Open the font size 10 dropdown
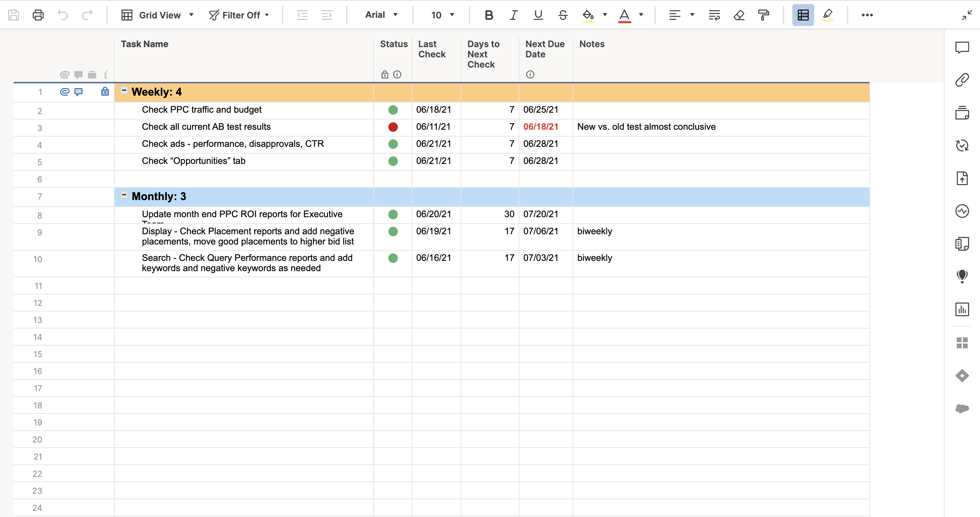The height and width of the screenshot is (517, 980). [443, 15]
